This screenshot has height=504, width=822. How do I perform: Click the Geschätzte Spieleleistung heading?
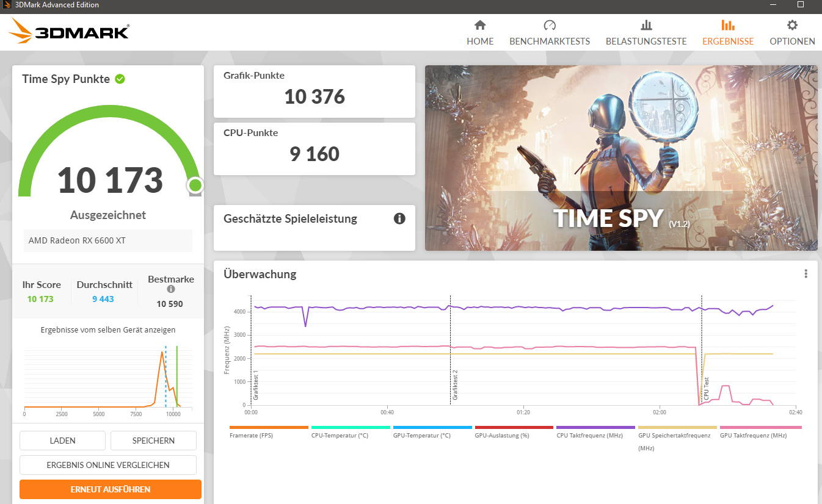pos(290,218)
